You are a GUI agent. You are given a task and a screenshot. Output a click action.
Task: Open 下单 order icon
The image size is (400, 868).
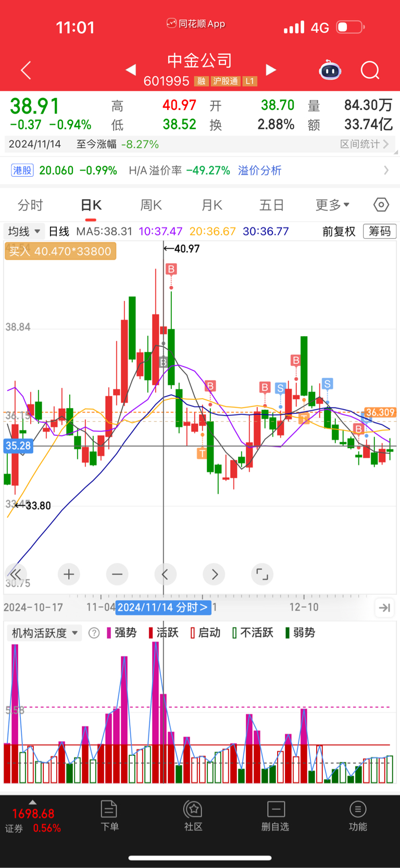point(109,816)
